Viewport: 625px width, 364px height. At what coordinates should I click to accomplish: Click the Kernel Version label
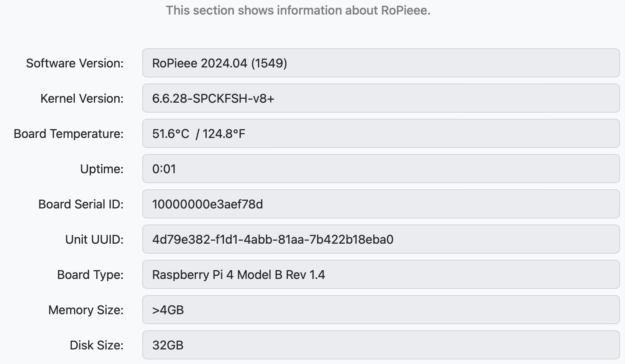point(82,98)
